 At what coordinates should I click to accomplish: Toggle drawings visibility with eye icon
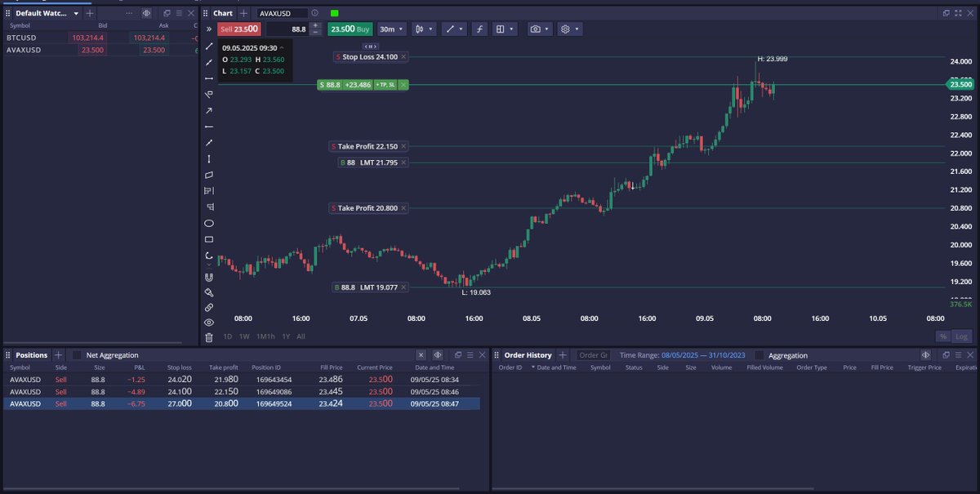pos(209,323)
